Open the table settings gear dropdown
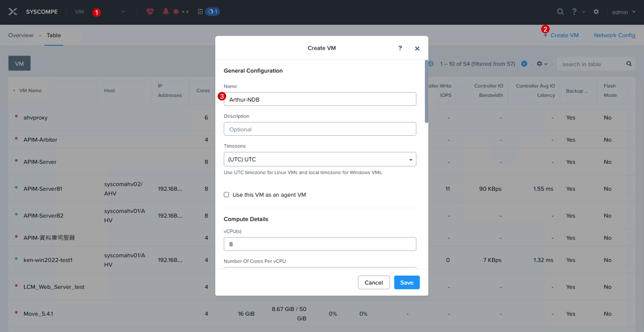This screenshot has height=332, width=644. coord(542,64)
